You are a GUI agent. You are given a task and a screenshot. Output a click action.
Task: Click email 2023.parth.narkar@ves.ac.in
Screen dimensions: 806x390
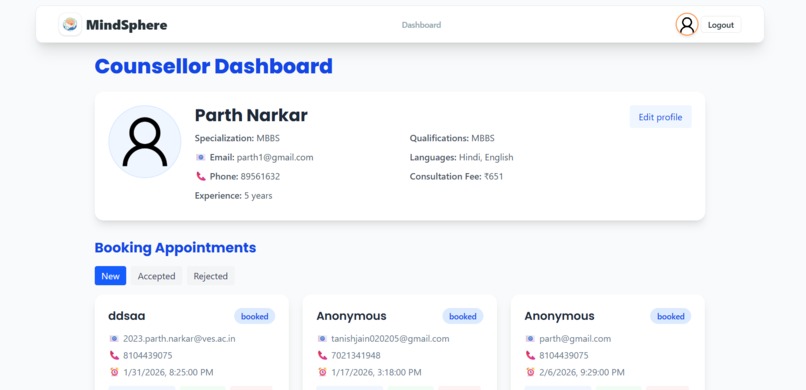179,339
